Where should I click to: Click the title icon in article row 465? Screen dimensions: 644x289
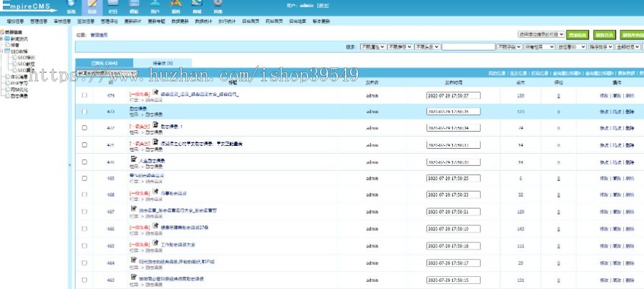(x=155, y=243)
